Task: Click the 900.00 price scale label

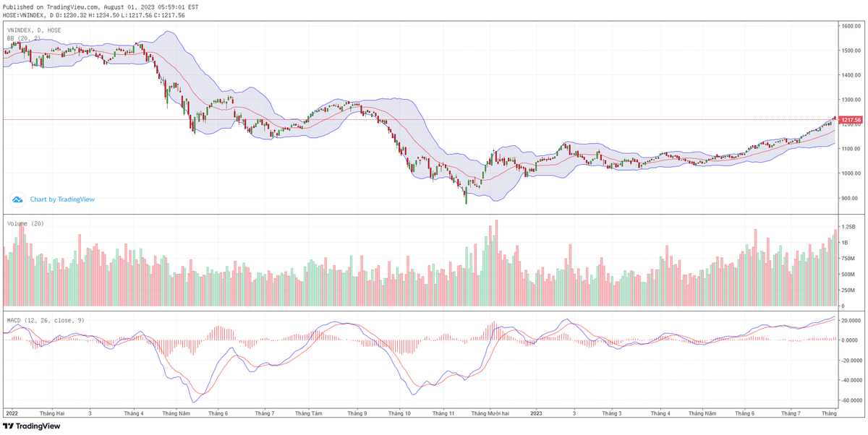Action: pos(849,198)
